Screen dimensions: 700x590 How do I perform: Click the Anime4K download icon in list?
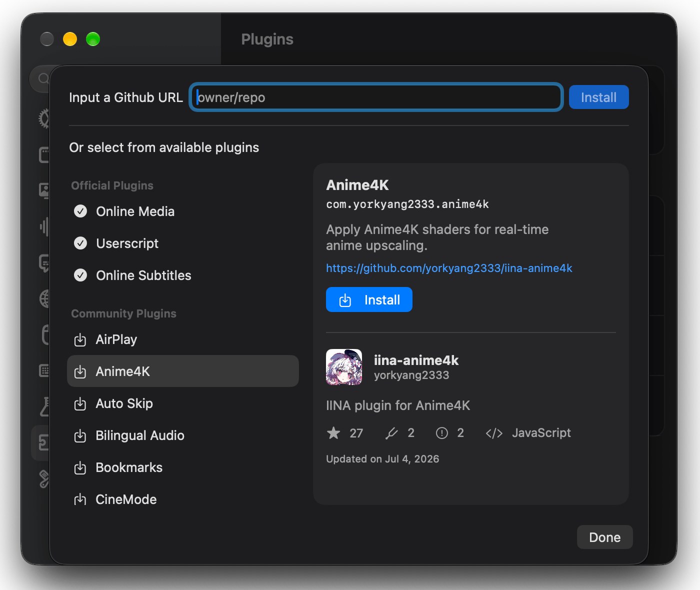(x=80, y=372)
